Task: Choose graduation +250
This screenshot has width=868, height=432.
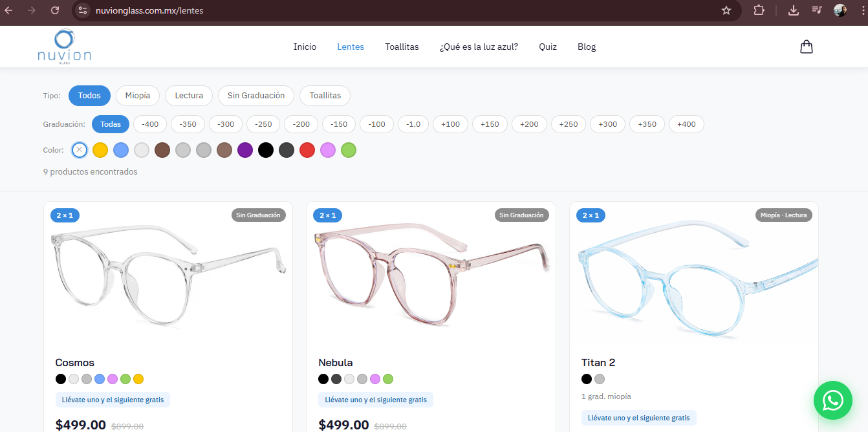Action: click(x=569, y=124)
